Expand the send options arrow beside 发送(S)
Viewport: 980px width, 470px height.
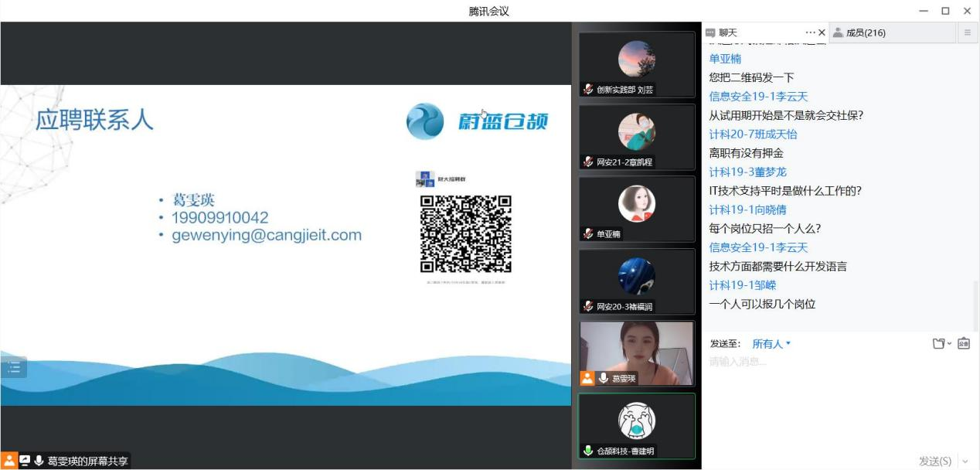click(965, 461)
